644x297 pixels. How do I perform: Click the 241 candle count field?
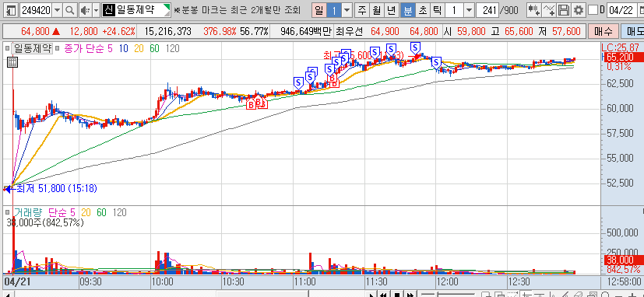click(x=487, y=10)
